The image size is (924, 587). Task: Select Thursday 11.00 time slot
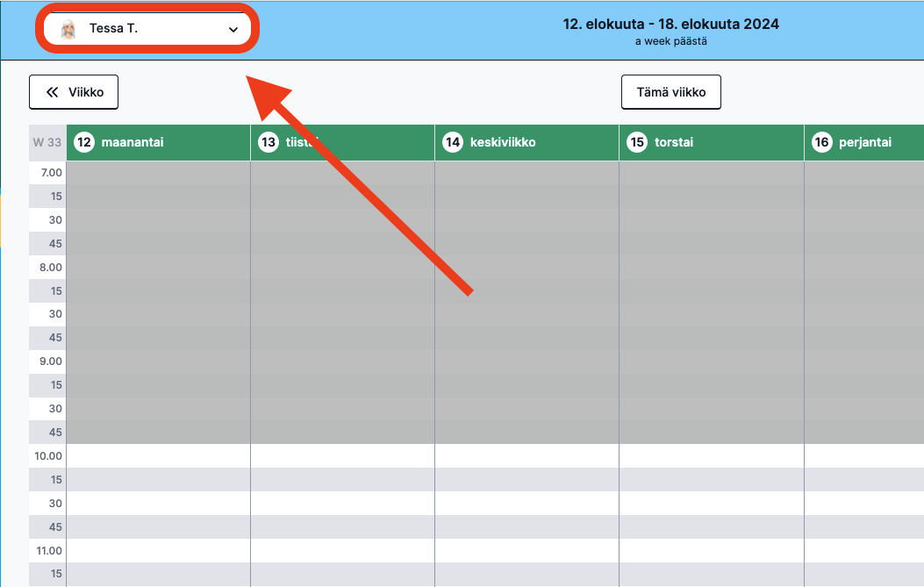712,550
